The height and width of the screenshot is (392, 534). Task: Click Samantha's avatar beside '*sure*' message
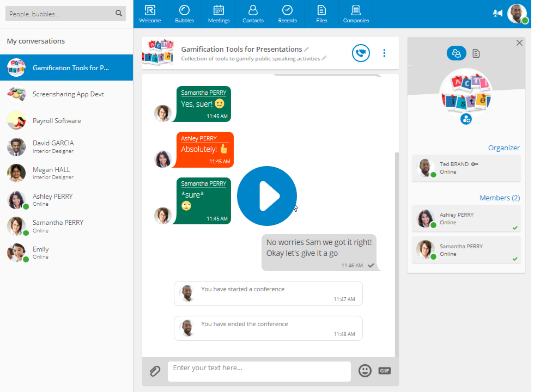(163, 216)
